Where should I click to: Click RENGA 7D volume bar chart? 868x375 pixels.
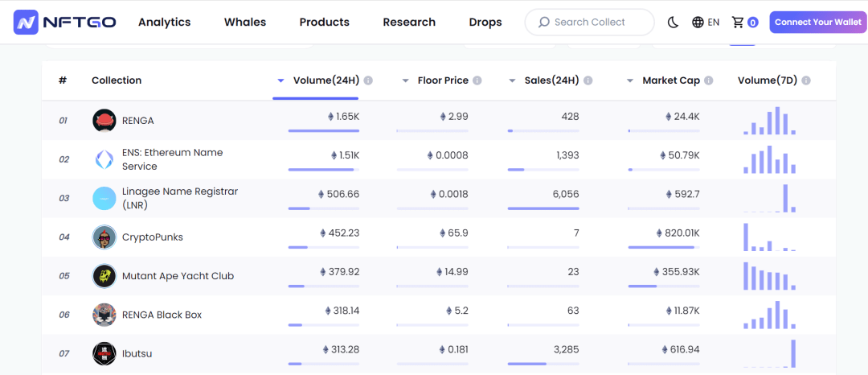(769, 121)
